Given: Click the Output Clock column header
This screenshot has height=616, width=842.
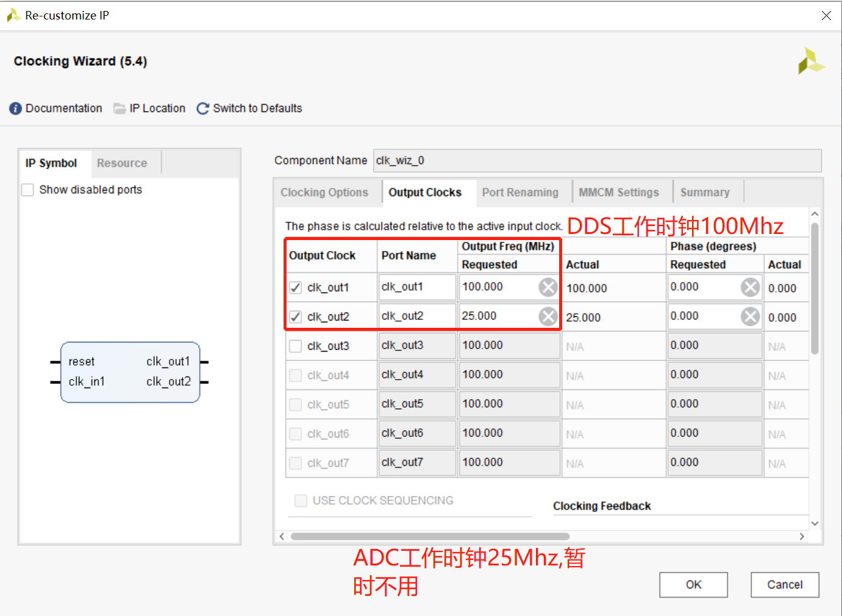Looking at the screenshot, I should pyautogui.click(x=323, y=256).
